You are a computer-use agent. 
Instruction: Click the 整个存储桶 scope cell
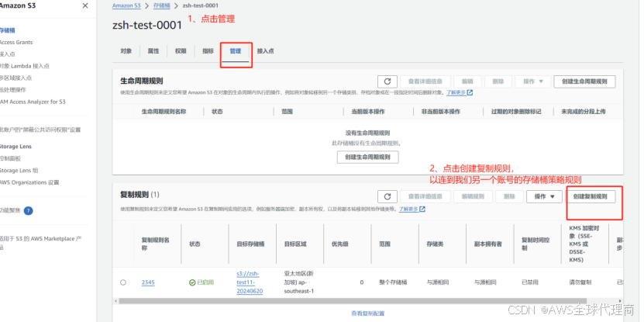[x=393, y=282]
